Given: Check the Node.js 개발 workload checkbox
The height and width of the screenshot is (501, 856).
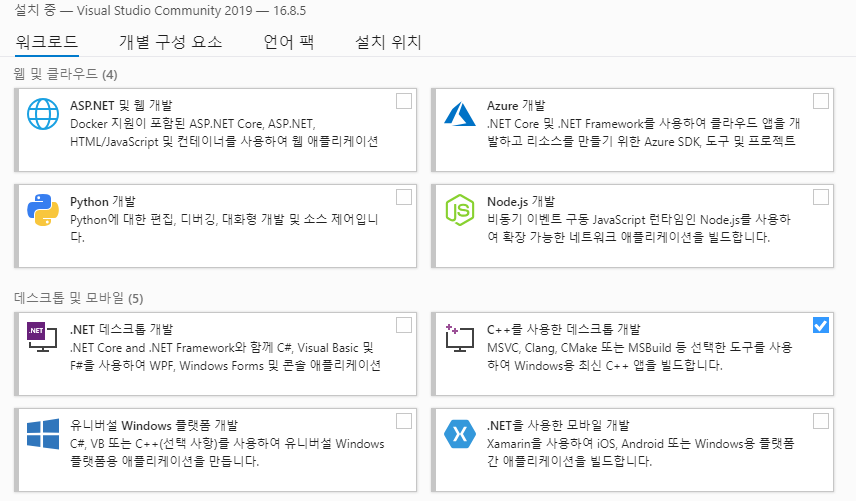Looking at the screenshot, I should (x=821, y=197).
